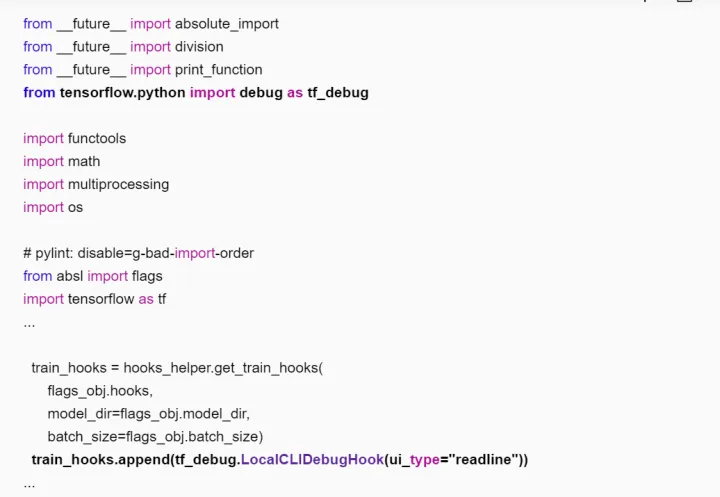Click the bold tf_debug alias text
This screenshot has width=720, height=497.
click(x=338, y=92)
